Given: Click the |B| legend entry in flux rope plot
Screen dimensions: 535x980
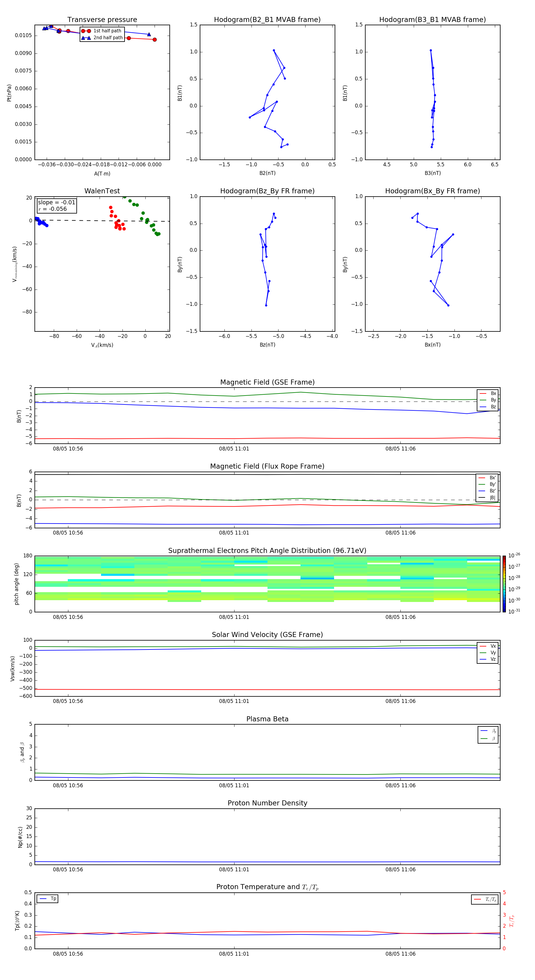Looking at the screenshot, I should [x=487, y=498].
